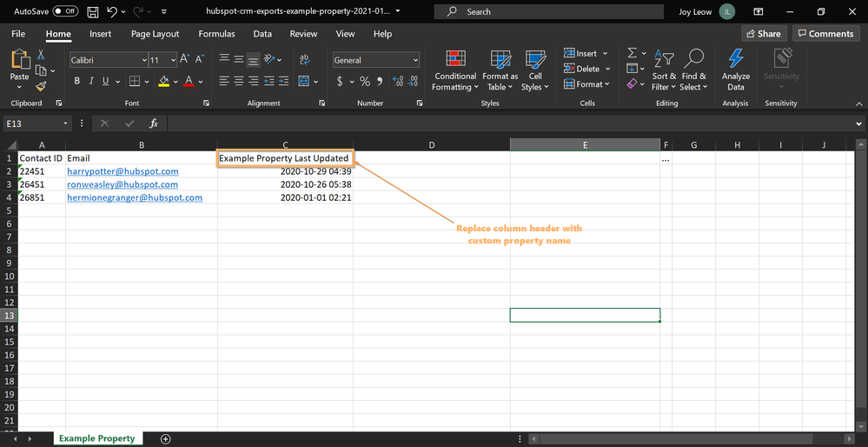Click the Cut scissors icon

pyautogui.click(x=41, y=55)
